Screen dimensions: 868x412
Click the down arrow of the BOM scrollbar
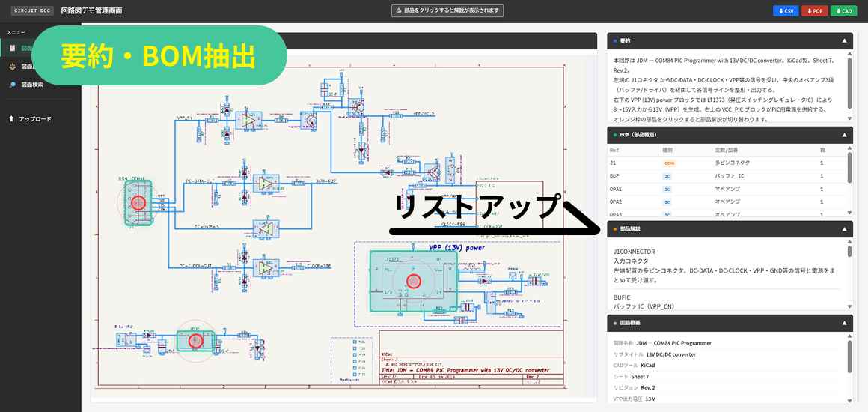[x=850, y=213]
